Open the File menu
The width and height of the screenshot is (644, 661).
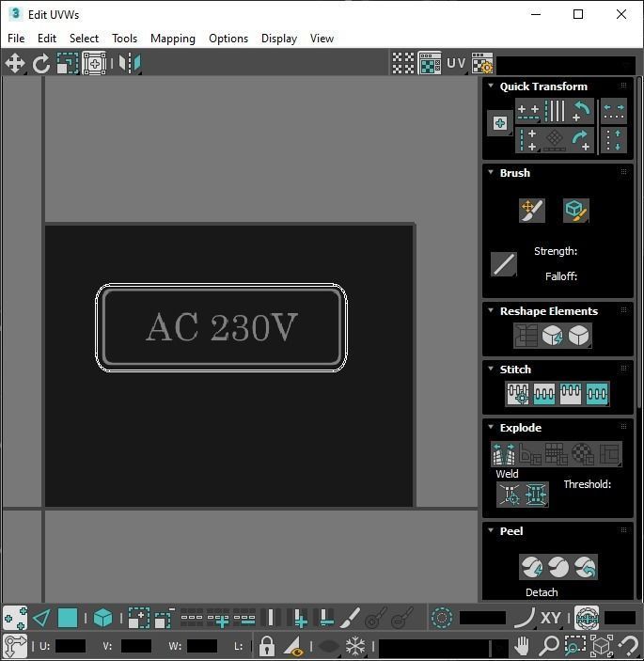click(x=16, y=39)
